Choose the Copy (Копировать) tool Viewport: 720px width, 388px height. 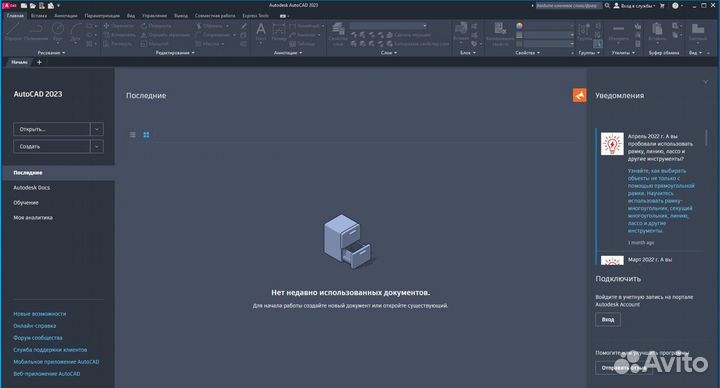[x=119, y=35]
